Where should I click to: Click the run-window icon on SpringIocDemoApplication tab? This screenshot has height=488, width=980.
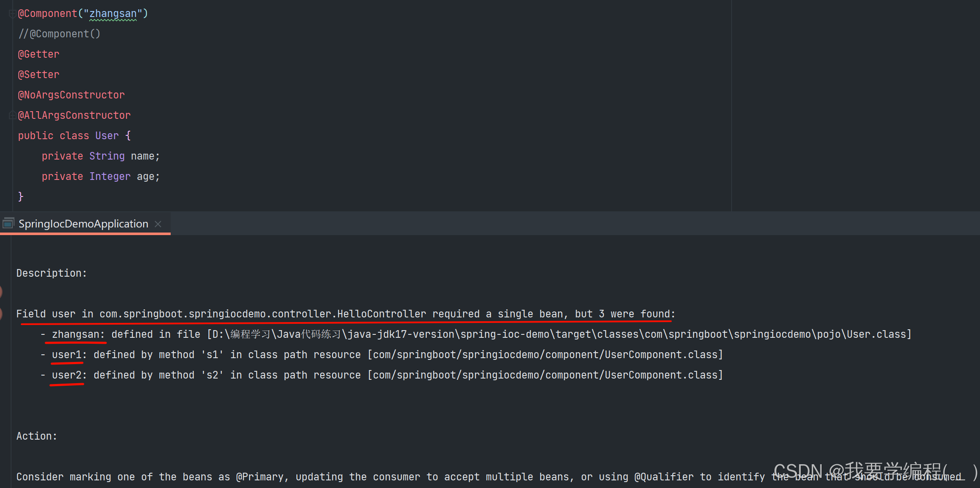[x=8, y=223]
